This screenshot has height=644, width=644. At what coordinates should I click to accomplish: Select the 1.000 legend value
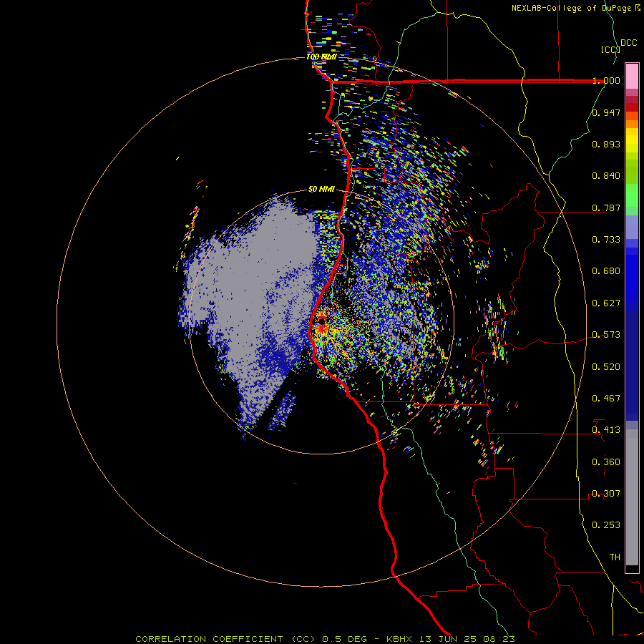(x=606, y=80)
